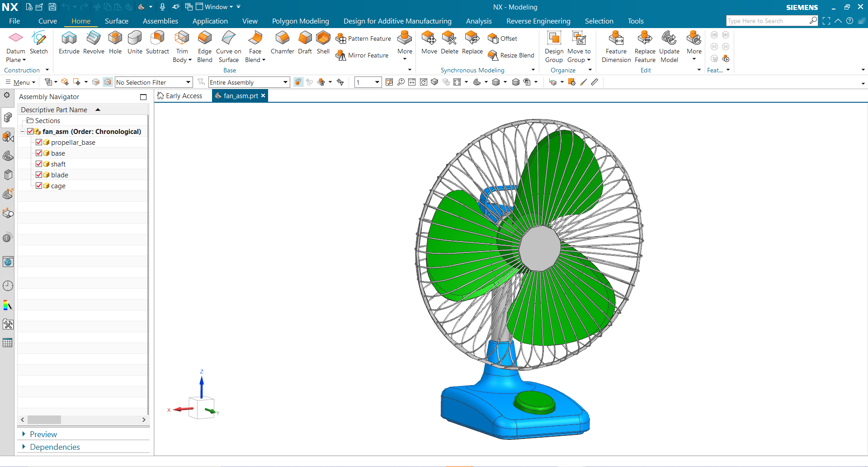Expand the Preview section
The height and width of the screenshot is (467, 868).
pyautogui.click(x=43, y=434)
